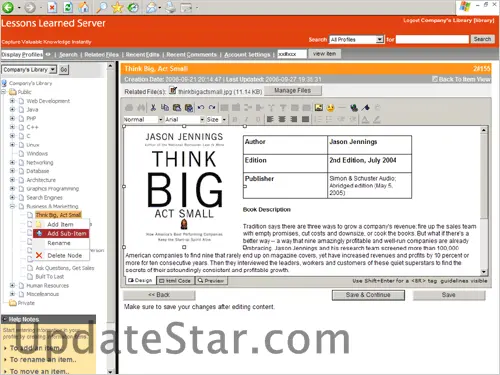Click the browser Home icon
500x375 pixels.
tap(84, 7)
